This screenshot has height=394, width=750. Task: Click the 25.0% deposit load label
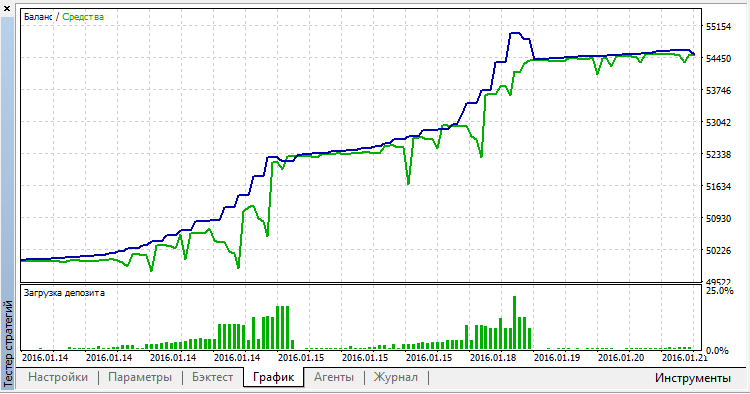click(x=719, y=291)
